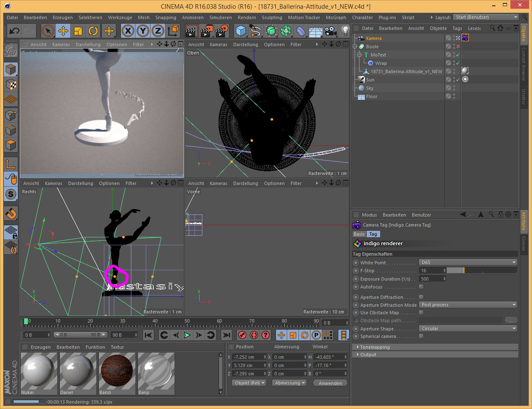Enable the Autofocus checkbox

(421, 287)
